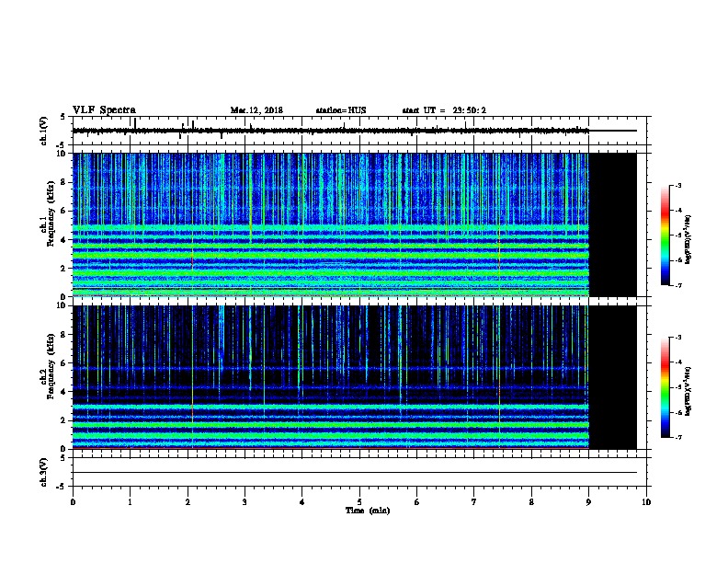
Task: Click inside the ch.2 spectrogram panel
Action: 331,377
